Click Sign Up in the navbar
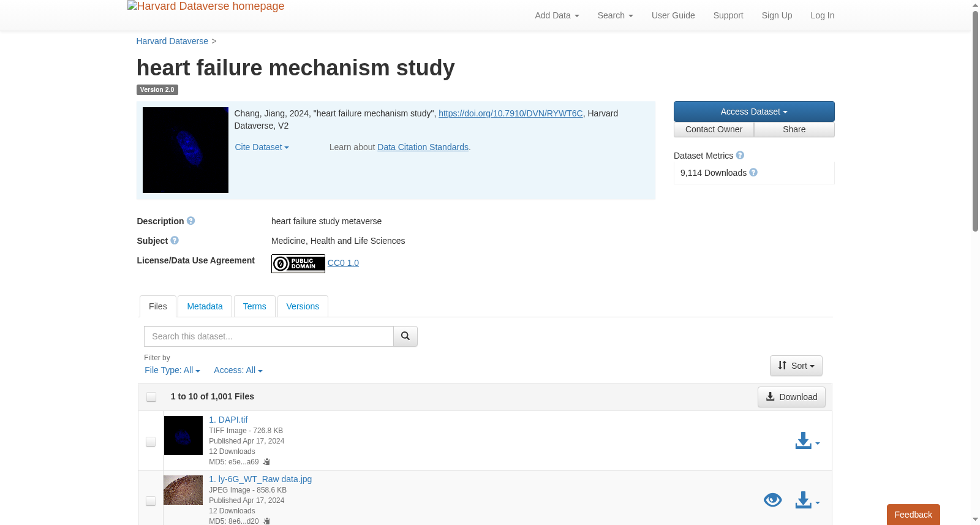Image resolution: width=980 pixels, height=525 pixels. coord(777,15)
